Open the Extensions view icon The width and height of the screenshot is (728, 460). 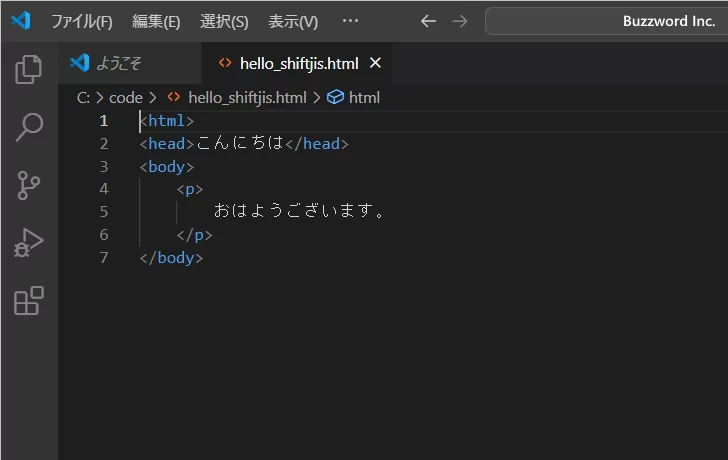29,301
